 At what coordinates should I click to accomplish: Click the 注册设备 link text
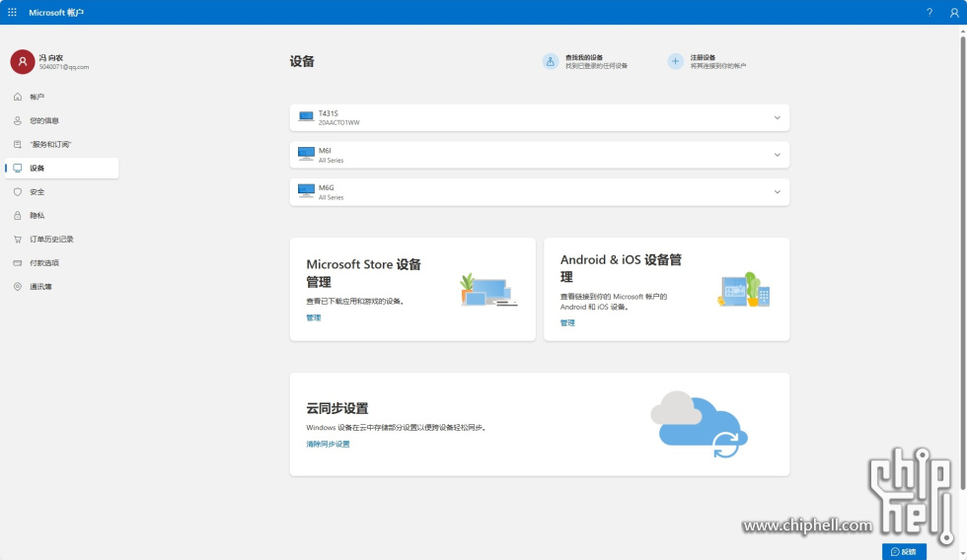(703, 57)
